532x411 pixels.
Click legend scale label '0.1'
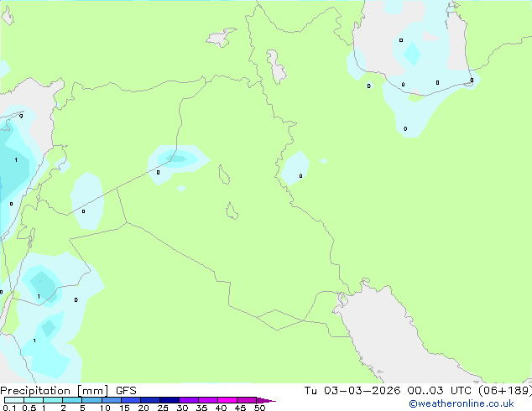coord(9,408)
